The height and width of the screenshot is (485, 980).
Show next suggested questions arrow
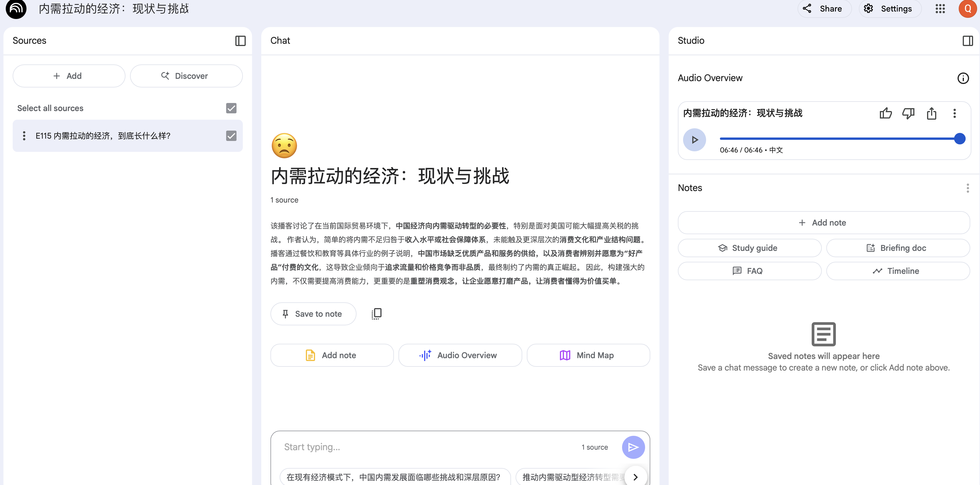[635, 477]
